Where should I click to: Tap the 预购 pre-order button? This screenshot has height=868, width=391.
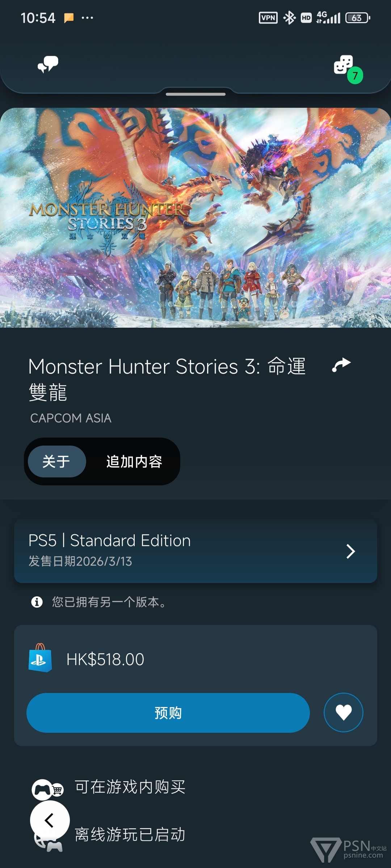click(168, 712)
